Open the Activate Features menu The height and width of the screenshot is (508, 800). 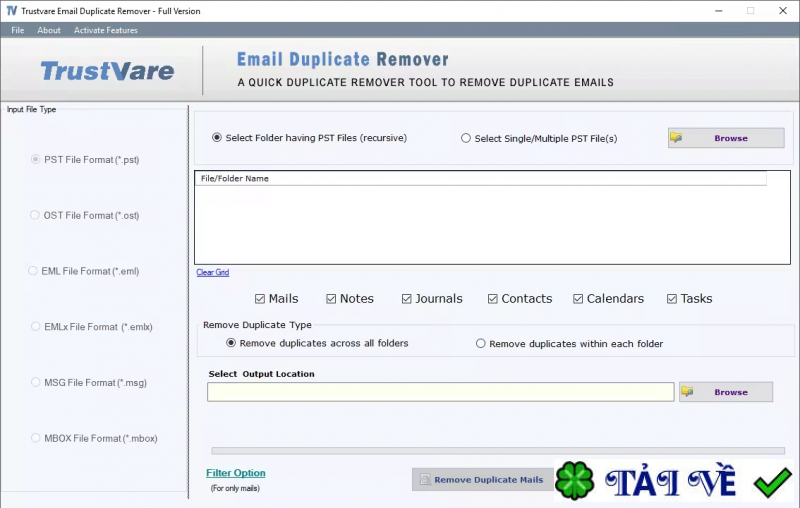click(x=106, y=30)
